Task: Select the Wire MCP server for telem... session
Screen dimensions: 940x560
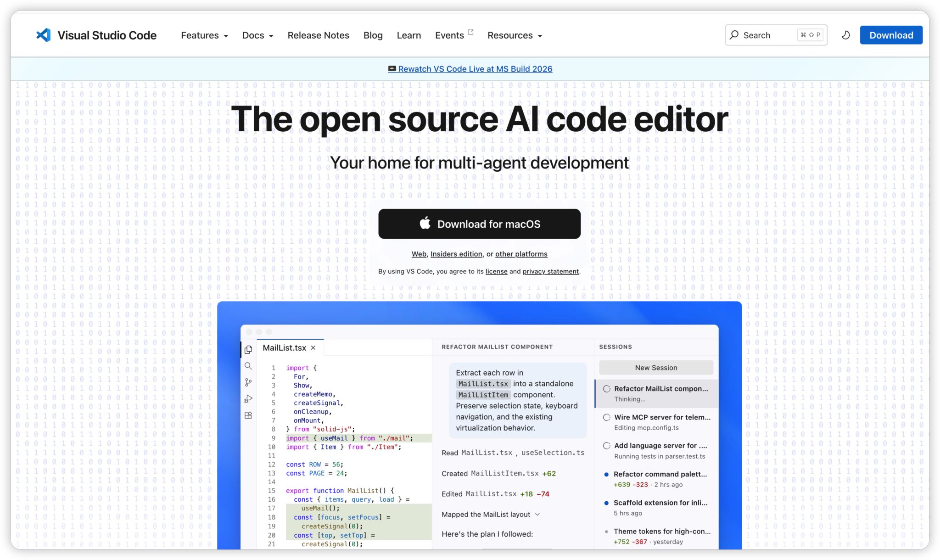Action: pos(657,422)
